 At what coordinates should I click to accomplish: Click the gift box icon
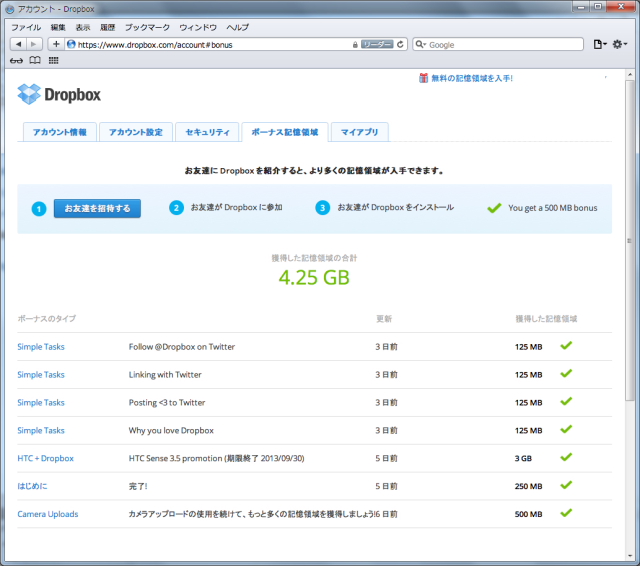(x=423, y=78)
